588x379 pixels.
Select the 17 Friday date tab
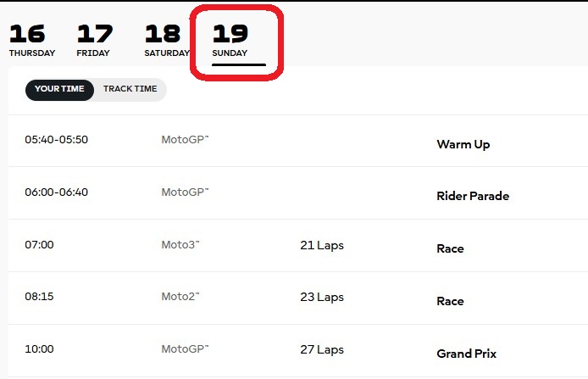coord(95,41)
